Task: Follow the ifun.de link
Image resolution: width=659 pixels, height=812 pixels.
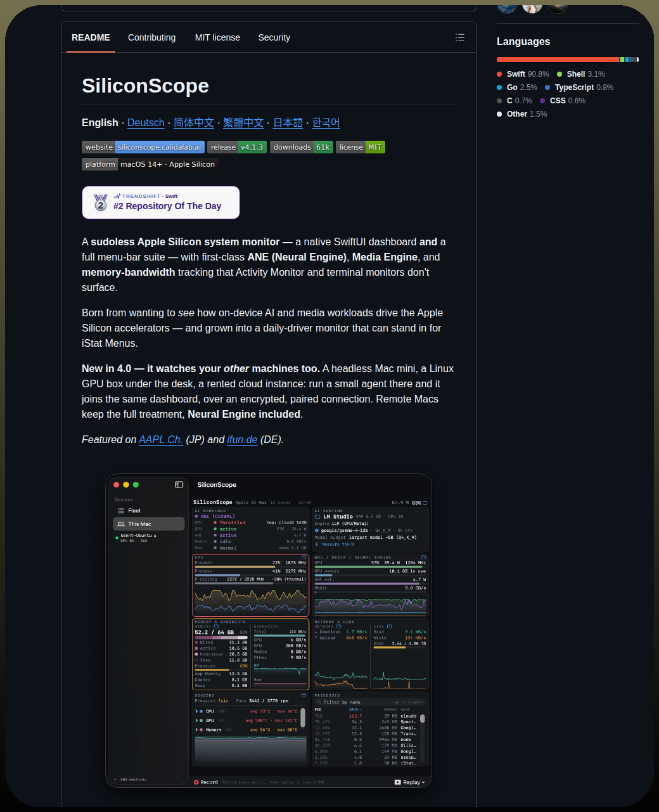Action: [242, 440]
